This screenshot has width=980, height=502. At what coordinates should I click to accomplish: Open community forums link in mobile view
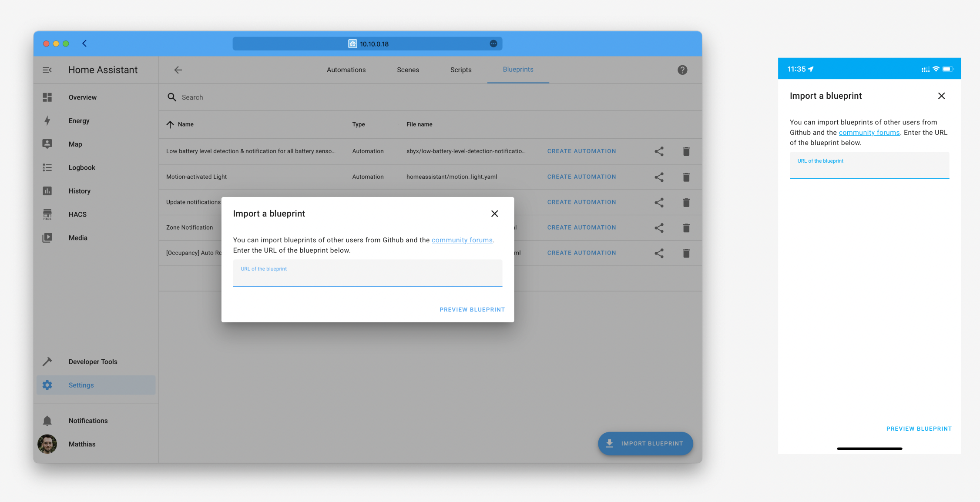click(x=869, y=133)
